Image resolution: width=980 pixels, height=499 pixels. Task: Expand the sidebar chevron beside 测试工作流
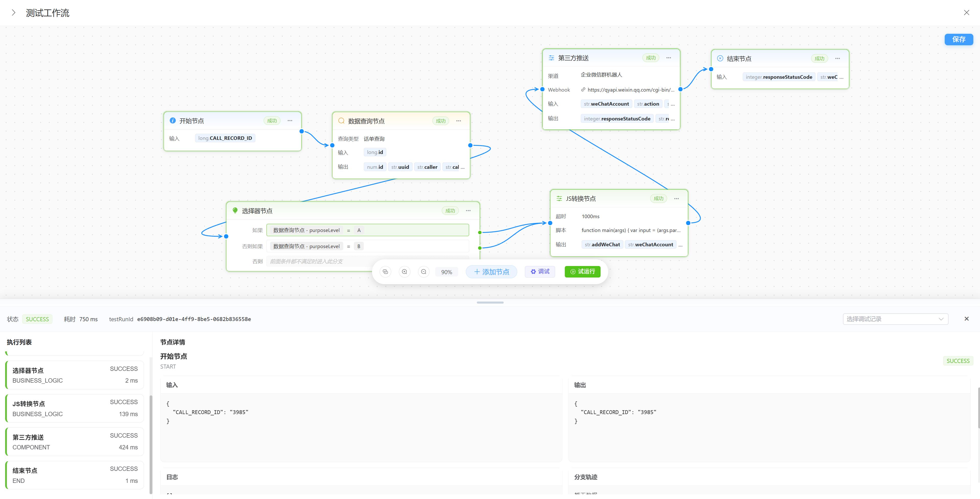tap(14, 13)
